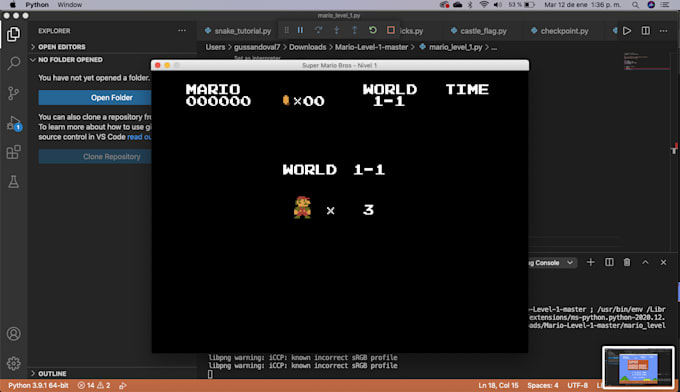Step out in debug toolbar
Viewport: 680px width, 392px height.
(354, 30)
